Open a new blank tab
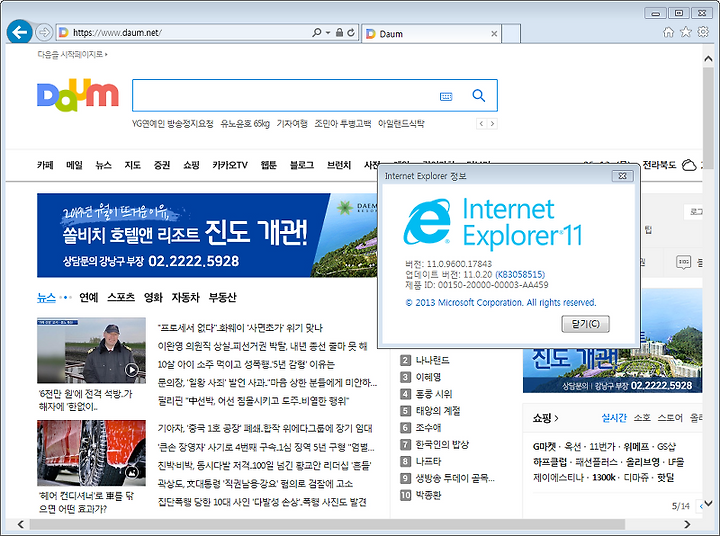 point(511,34)
